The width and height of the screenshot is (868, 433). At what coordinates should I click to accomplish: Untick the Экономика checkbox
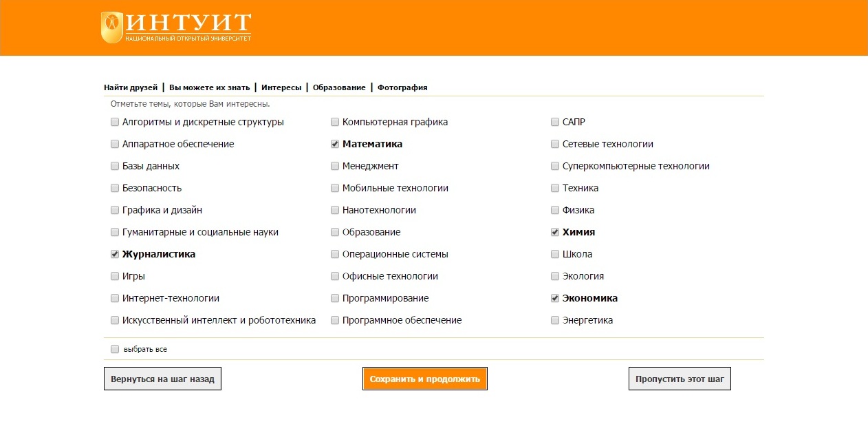tap(555, 299)
